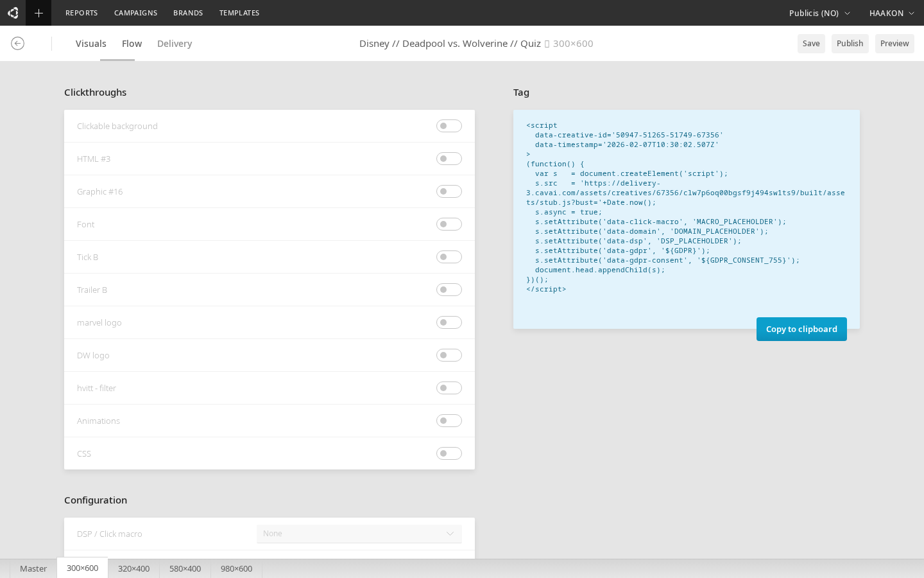The image size is (924, 578).
Task: Expand the Publicis (NO) account dropdown
Action: [819, 13]
